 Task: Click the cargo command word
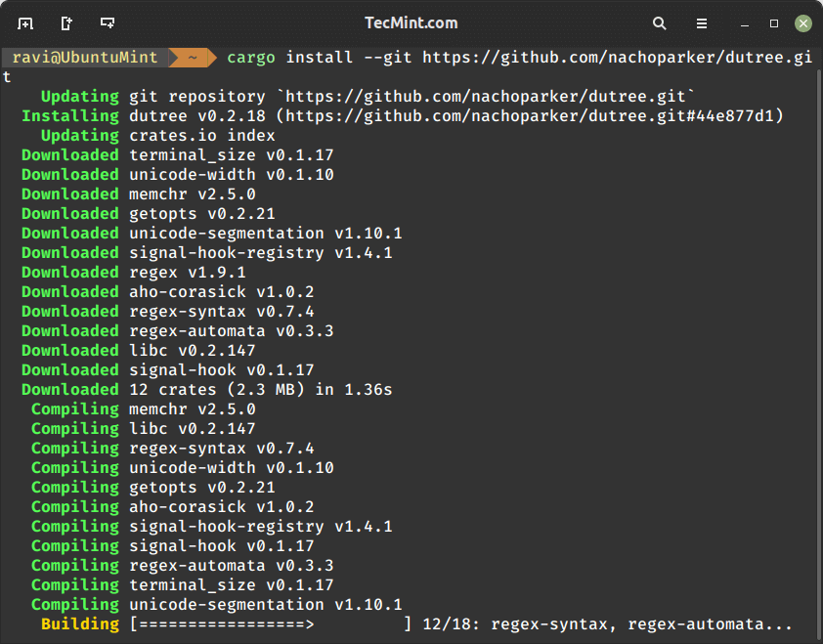click(251, 58)
